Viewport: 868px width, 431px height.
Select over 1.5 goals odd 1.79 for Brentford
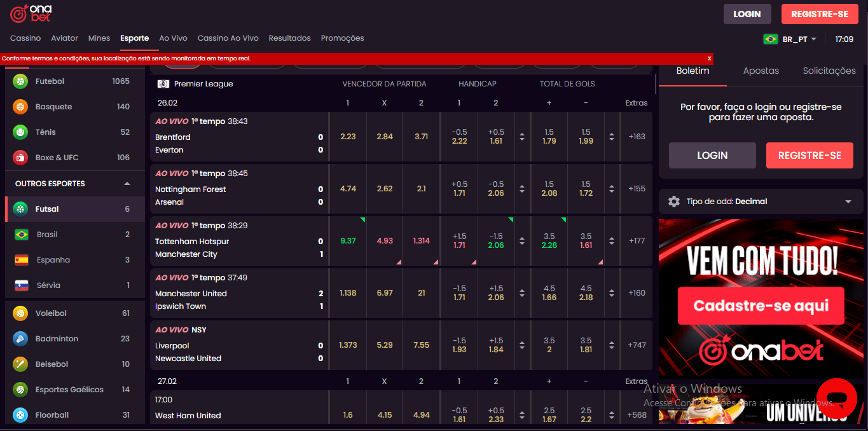(x=549, y=137)
